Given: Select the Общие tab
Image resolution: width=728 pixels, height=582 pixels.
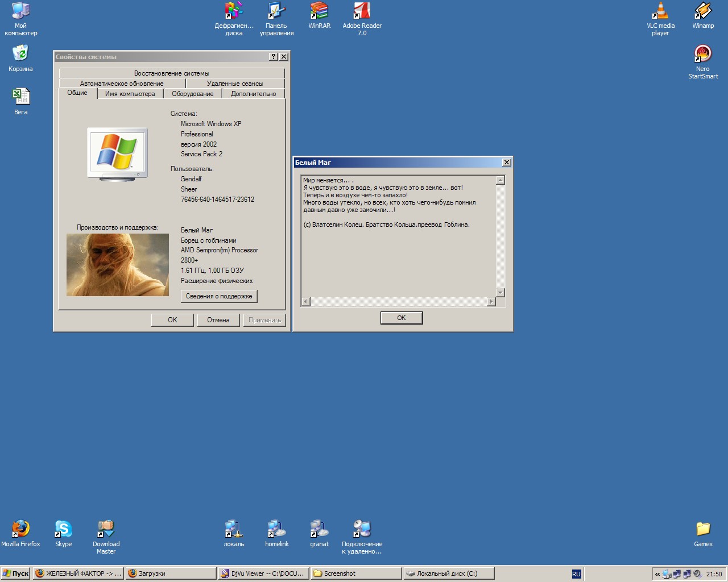Looking at the screenshot, I should (77, 93).
